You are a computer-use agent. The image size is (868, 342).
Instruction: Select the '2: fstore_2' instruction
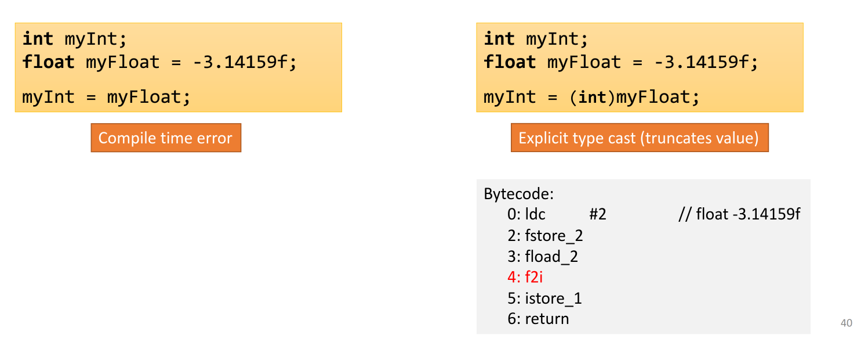(x=545, y=236)
